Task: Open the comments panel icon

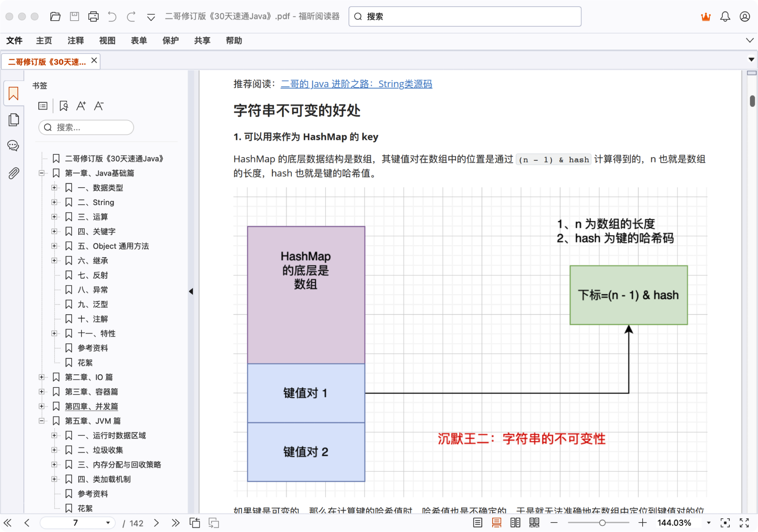Action: pos(13,146)
